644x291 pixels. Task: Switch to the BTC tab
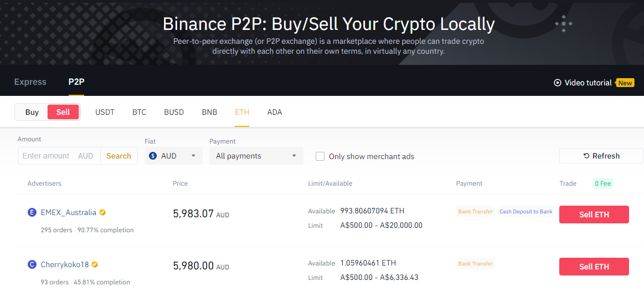(139, 112)
